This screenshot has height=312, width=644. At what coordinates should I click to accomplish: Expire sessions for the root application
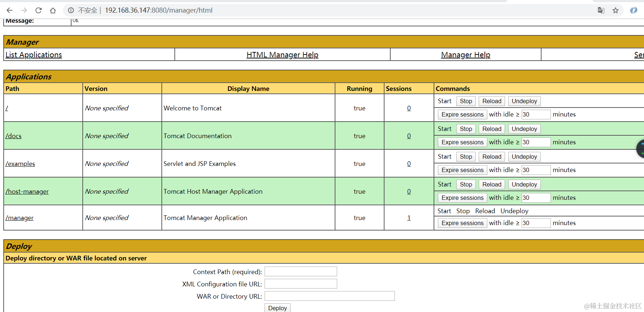462,114
